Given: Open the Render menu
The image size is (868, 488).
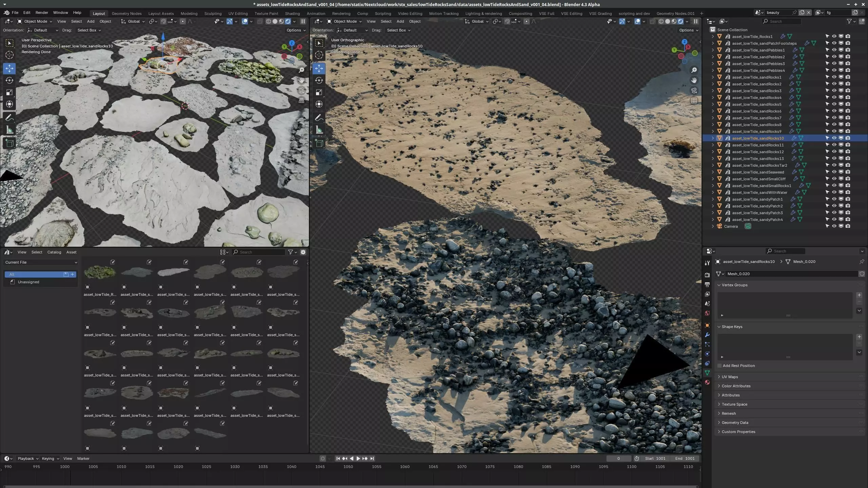Looking at the screenshot, I should [x=42, y=13].
